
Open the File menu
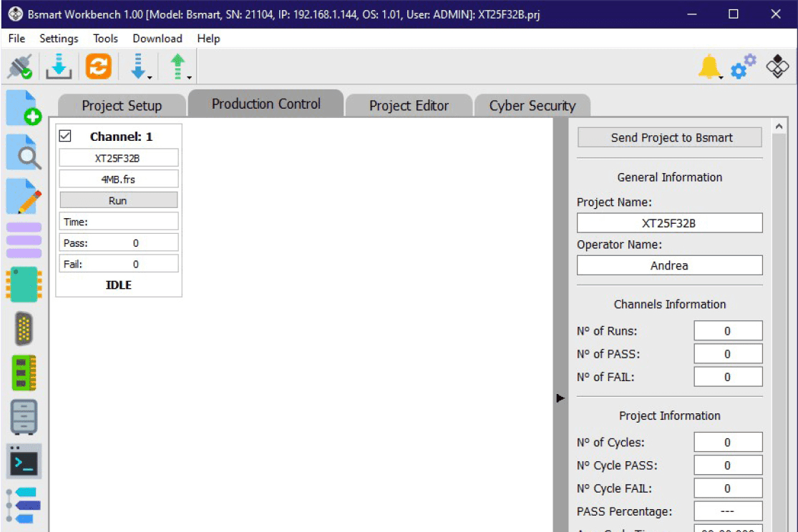click(x=16, y=39)
